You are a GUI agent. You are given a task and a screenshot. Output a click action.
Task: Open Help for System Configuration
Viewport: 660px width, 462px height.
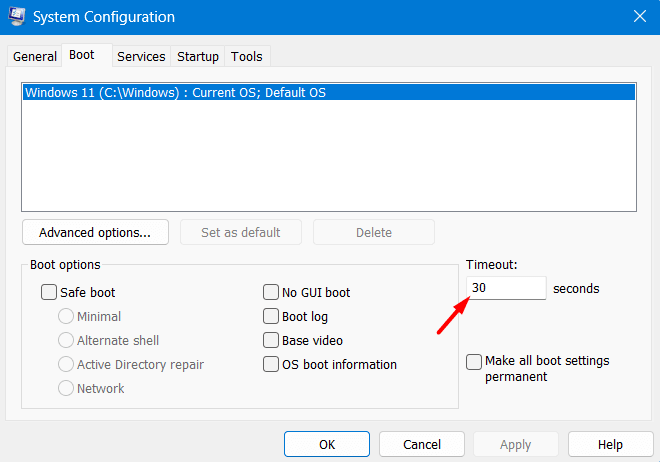point(610,444)
